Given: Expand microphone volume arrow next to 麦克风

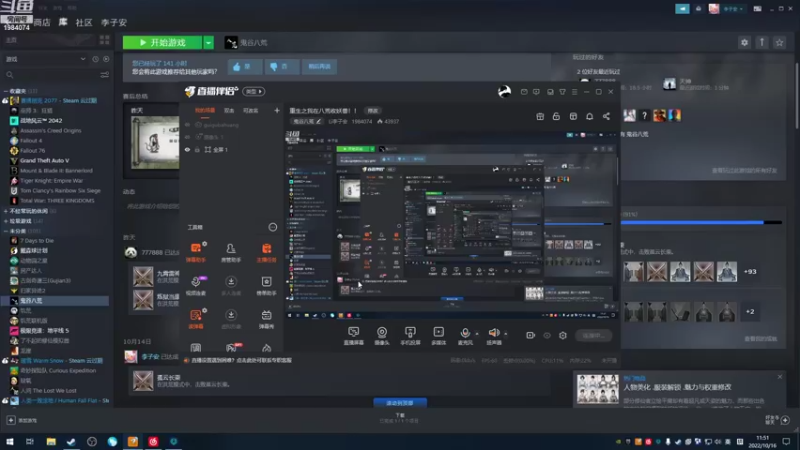Looking at the screenshot, I should pyautogui.click(x=477, y=334).
